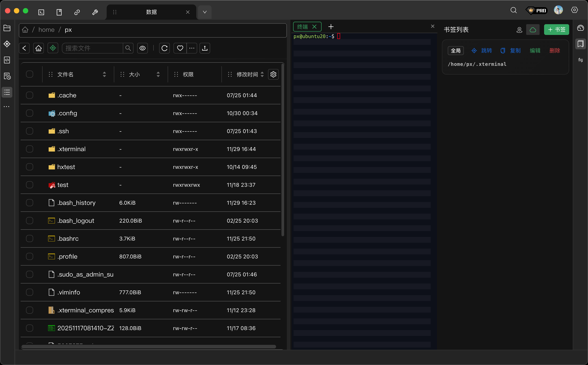Expand the tab list dropdown chevron

click(x=205, y=12)
